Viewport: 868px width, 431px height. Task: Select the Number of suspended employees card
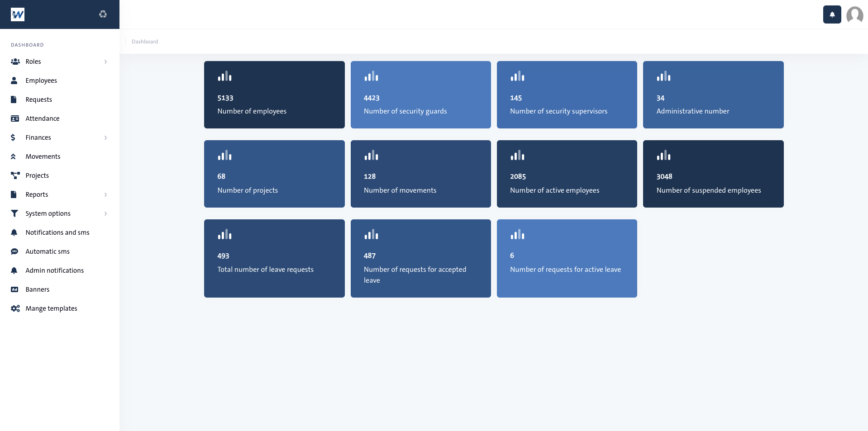tap(713, 174)
